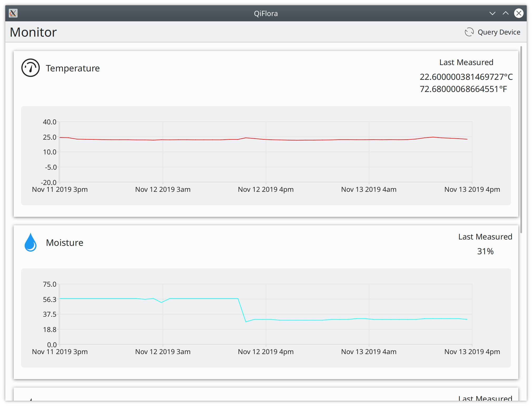The image size is (532, 406).
Task: Click the X11 app icon in title bar
Action: click(13, 13)
